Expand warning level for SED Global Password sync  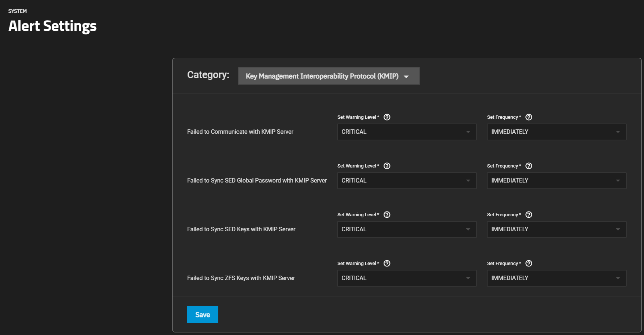pyautogui.click(x=406, y=181)
